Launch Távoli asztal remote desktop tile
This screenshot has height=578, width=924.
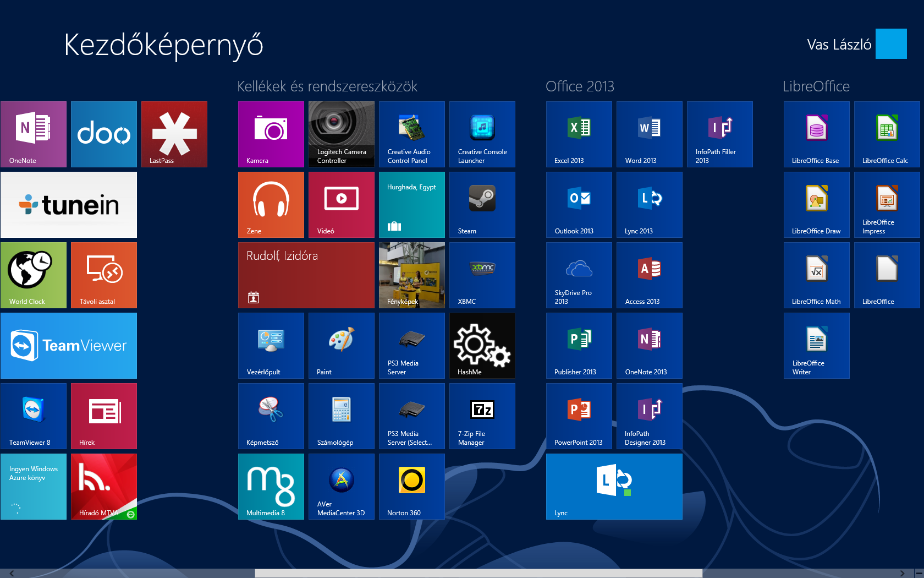pyautogui.click(x=104, y=275)
